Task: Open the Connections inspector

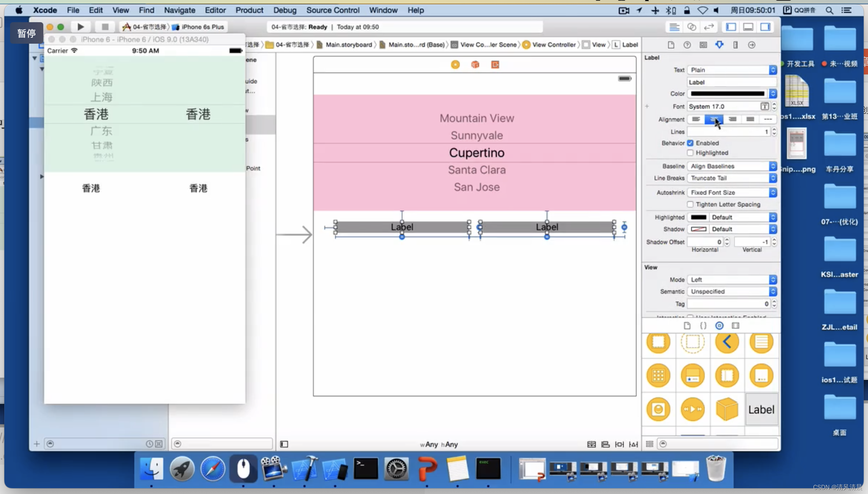Action: pyautogui.click(x=751, y=45)
